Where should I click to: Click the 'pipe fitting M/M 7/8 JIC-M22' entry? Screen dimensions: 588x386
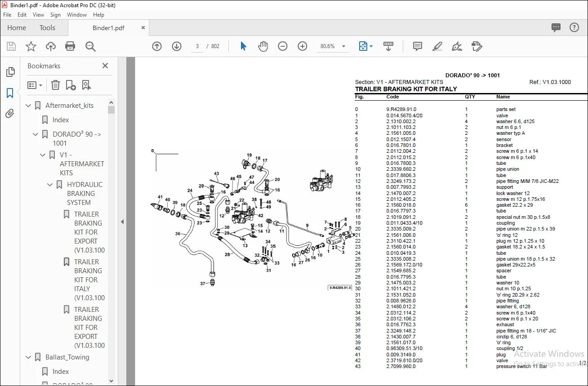[528, 181]
